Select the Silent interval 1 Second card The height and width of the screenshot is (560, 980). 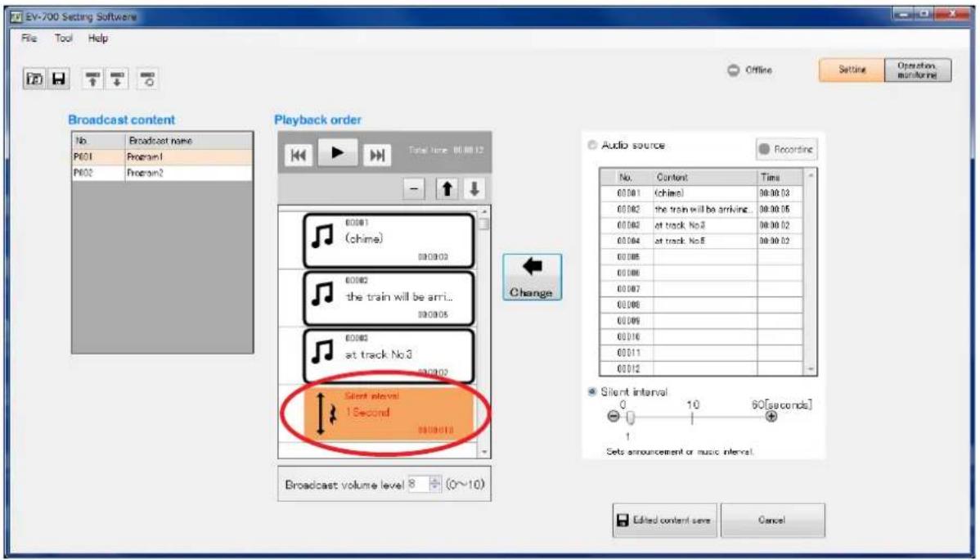tap(388, 413)
